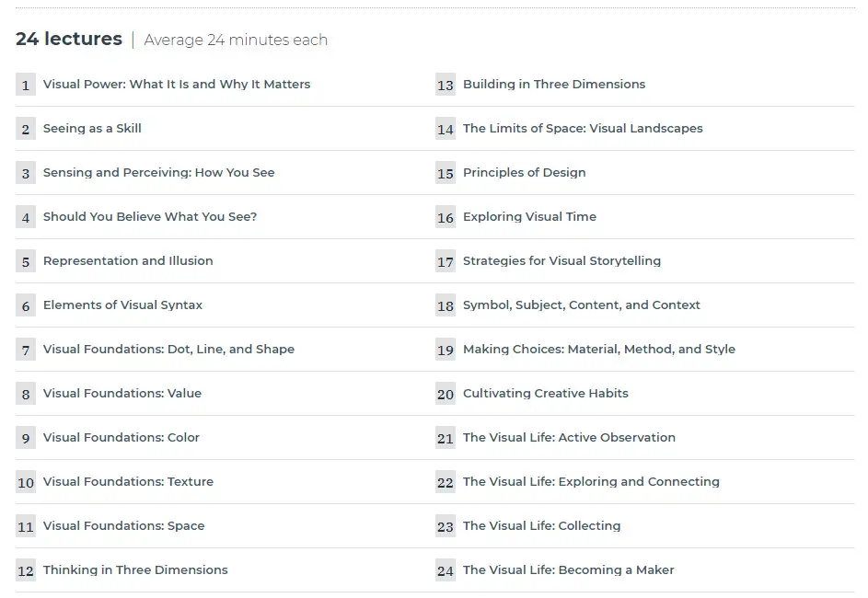
Task: Open The Visual Life: Collecting
Action: [x=542, y=526]
